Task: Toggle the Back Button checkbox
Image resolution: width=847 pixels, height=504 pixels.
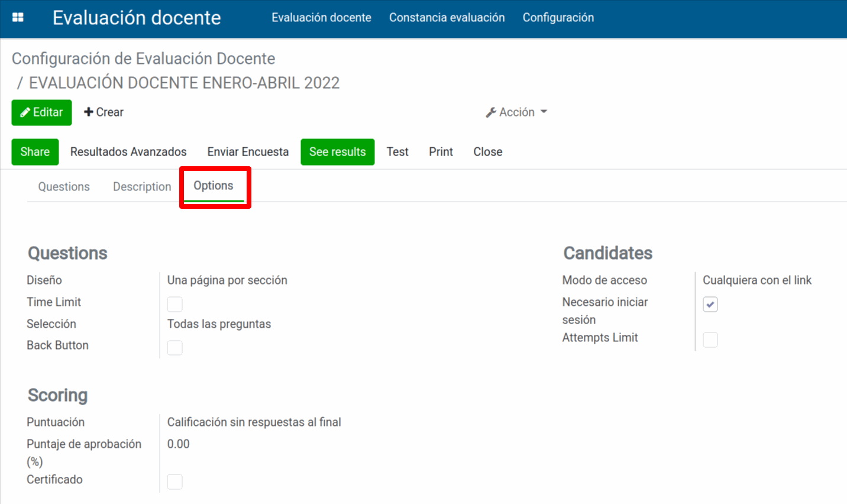Action: 175,348
